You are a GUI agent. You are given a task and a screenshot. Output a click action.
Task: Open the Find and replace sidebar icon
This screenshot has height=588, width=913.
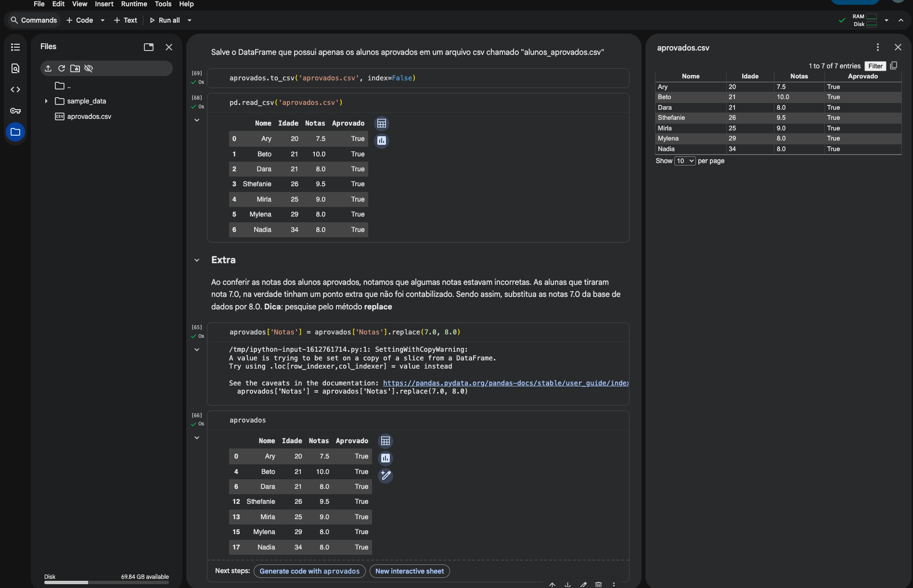[15, 68]
